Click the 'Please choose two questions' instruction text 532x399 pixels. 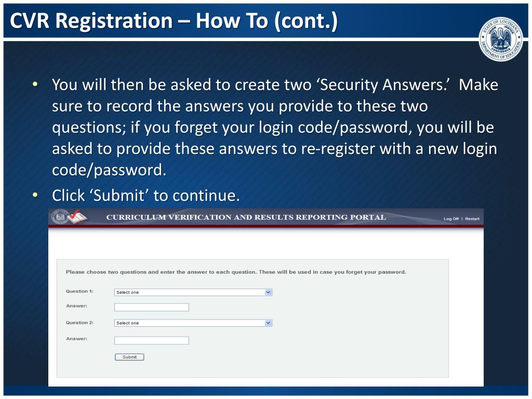click(236, 272)
